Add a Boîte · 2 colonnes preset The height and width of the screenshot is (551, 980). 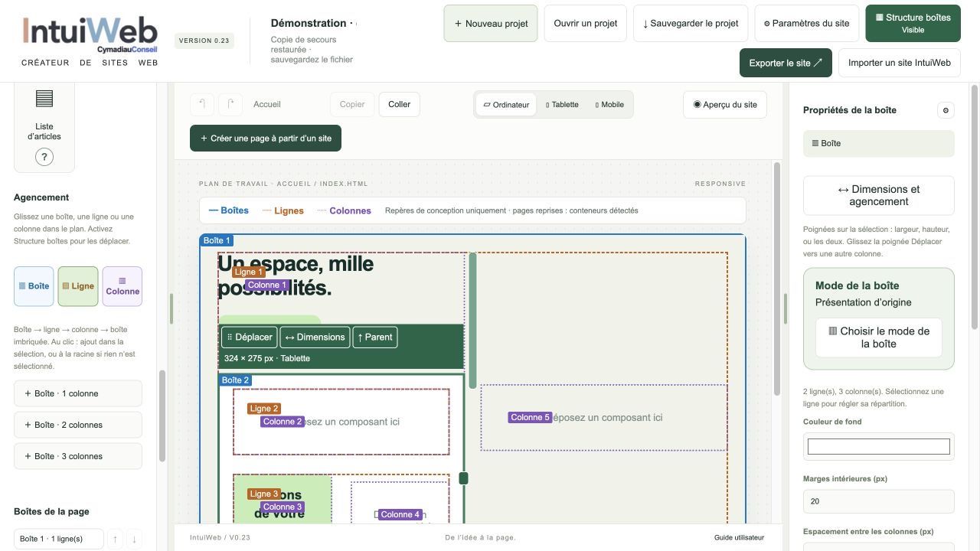(x=78, y=425)
